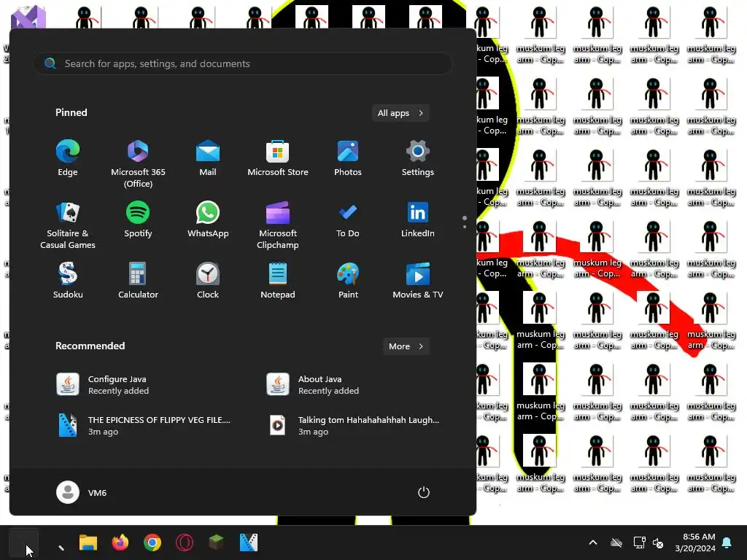Open VM6 user account menu
The height and width of the screenshot is (560, 747).
tap(82, 492)
